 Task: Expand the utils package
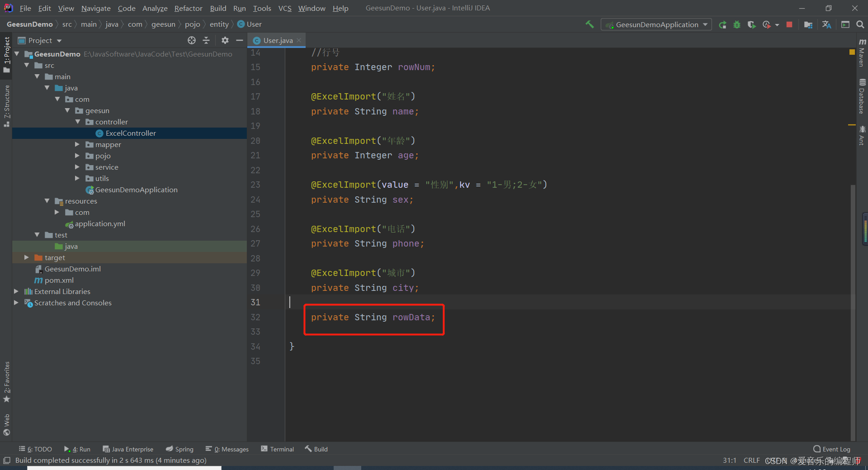coord(77,178)
